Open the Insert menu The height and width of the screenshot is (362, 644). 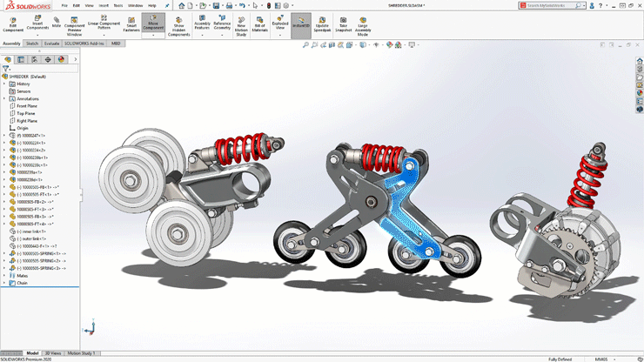coord(103,5)
